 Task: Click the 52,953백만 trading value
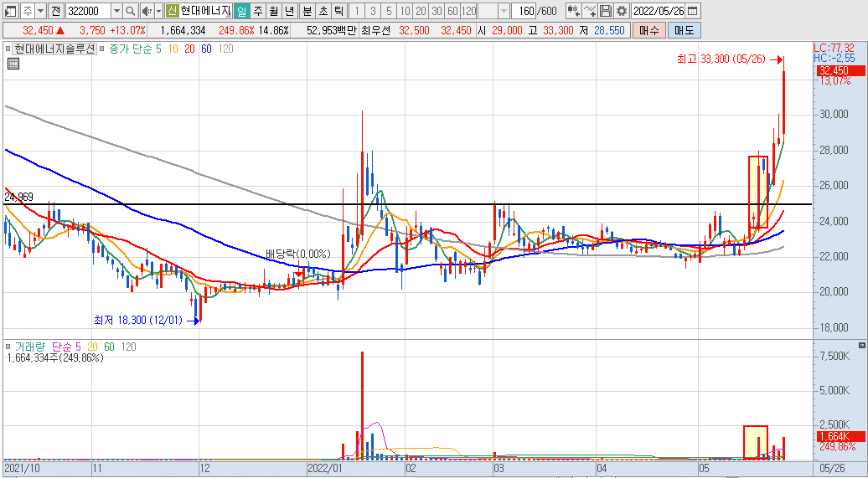[x=331, y=30]
